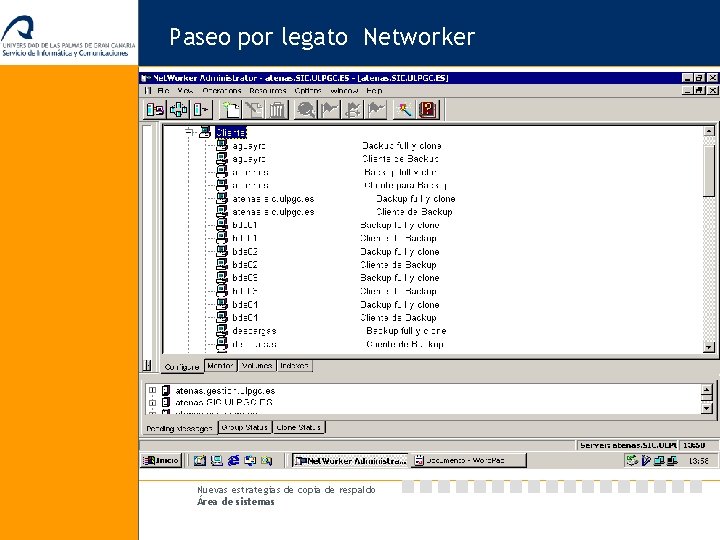Select the Clone Status tab
720x540 pixels.
coord(298,427)
